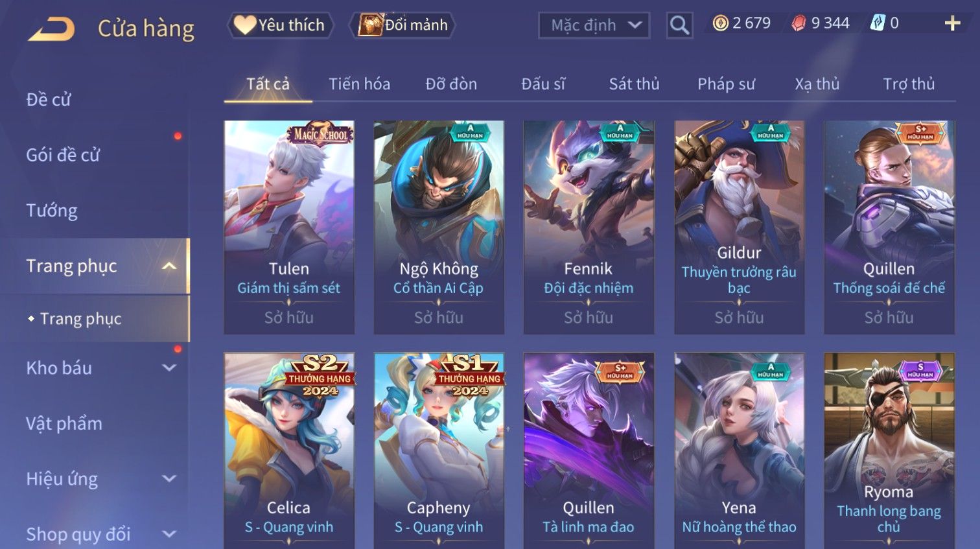Screen dimensions: 980x549
Task: Click the gold coin balance icon
Action: click(x=720, y=23)
